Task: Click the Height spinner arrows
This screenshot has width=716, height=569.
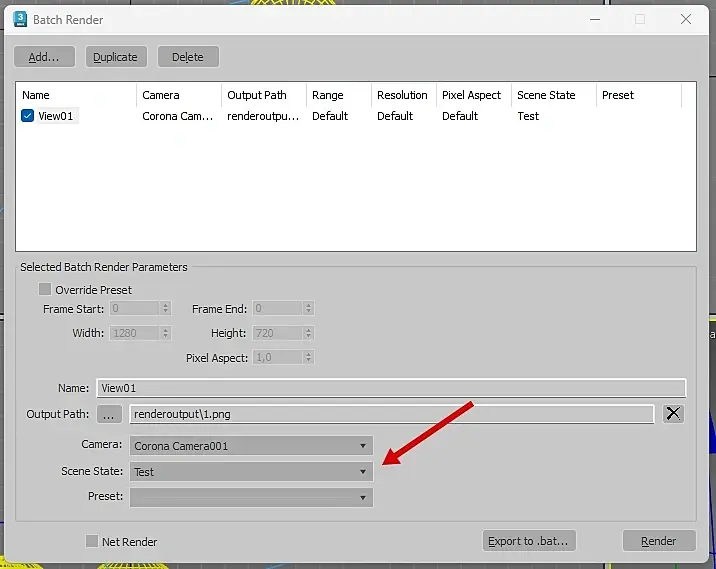Action: pos(309,333)
